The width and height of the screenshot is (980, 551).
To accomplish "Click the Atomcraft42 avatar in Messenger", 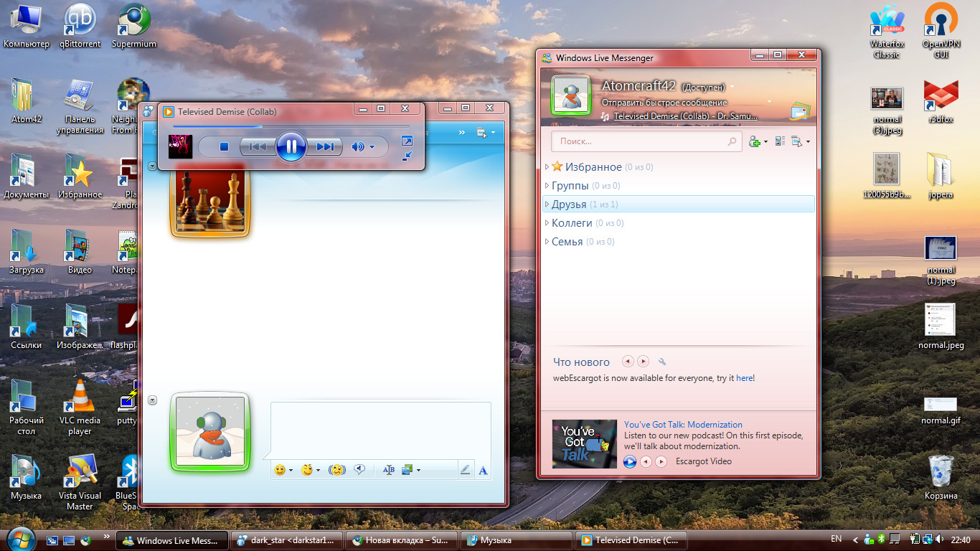I will click(570, 94).
